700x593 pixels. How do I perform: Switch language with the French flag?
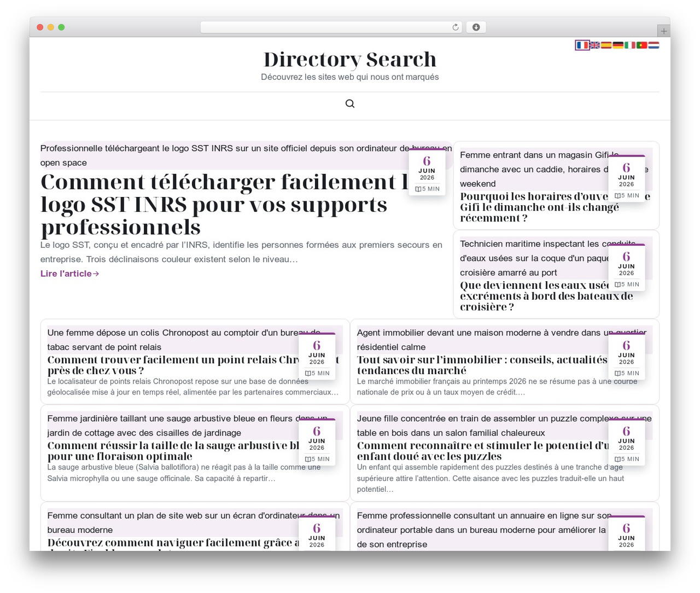pyautogui.click(x=582, y=45)
